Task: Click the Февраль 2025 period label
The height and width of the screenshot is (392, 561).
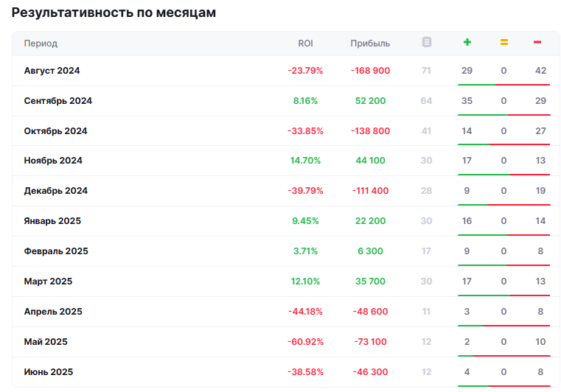Action: pyautogui.click(x=56, y=251)
